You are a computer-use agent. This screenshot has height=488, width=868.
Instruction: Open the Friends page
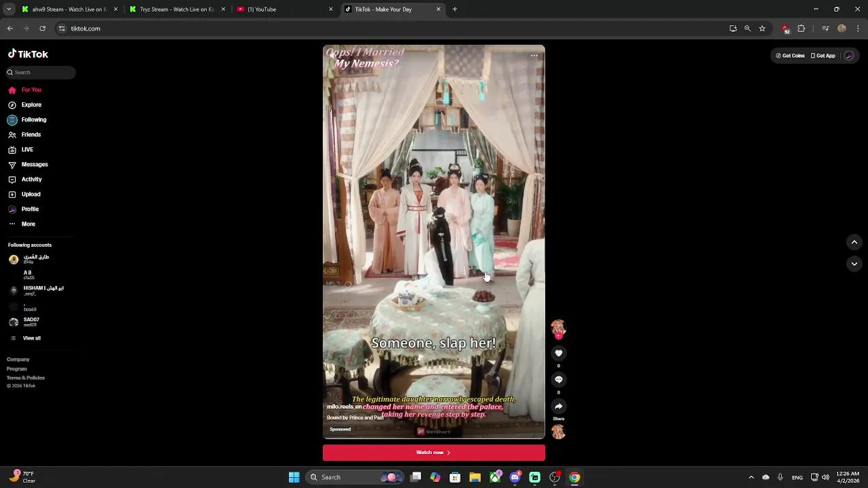click(x=24, y=135)
